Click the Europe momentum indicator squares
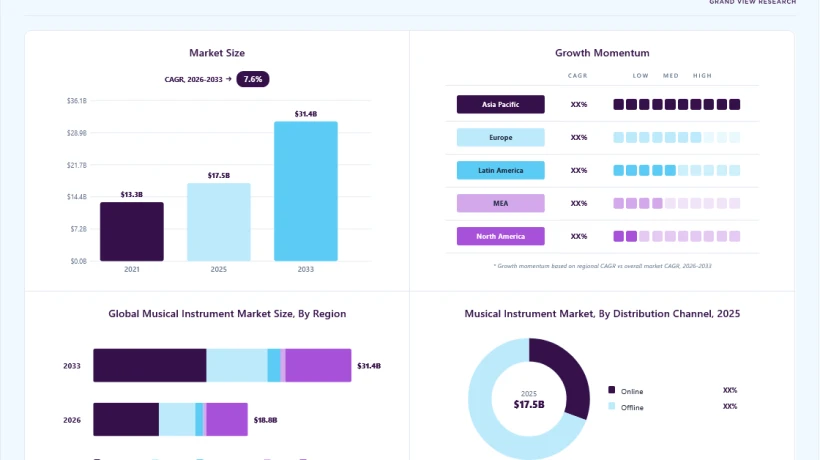 [x=677, y=137]
